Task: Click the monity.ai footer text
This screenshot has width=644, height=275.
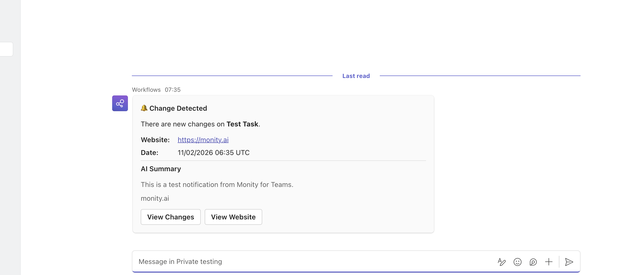Action: tap(155, 198)
